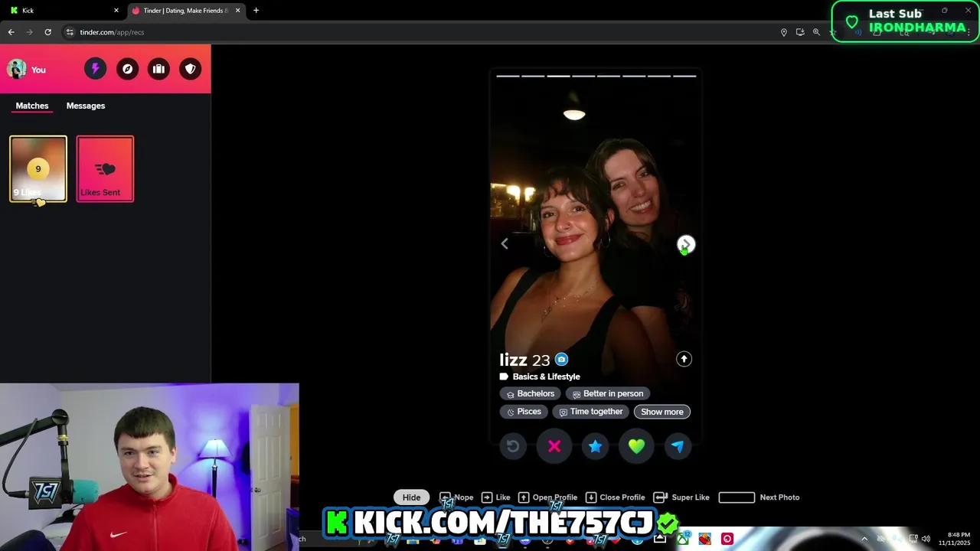Click the Basics & Lifestyle heading
This screenshot has width=980, height=551.
tap(546, 377)
